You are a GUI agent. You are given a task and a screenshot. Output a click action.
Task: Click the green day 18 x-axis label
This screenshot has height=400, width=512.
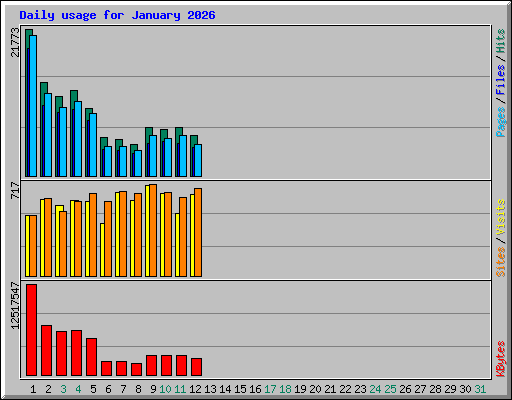click(285, 389)
